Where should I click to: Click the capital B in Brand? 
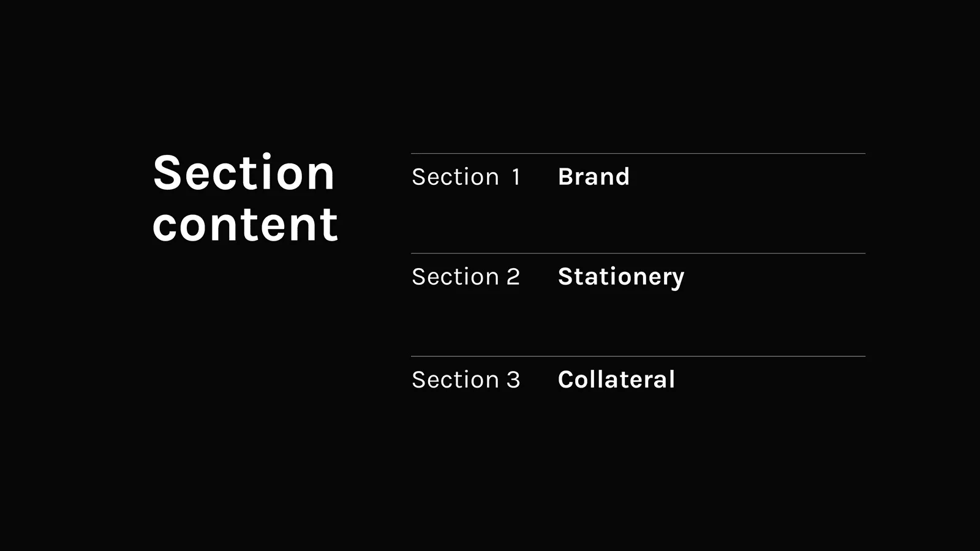tap(565, 176)
